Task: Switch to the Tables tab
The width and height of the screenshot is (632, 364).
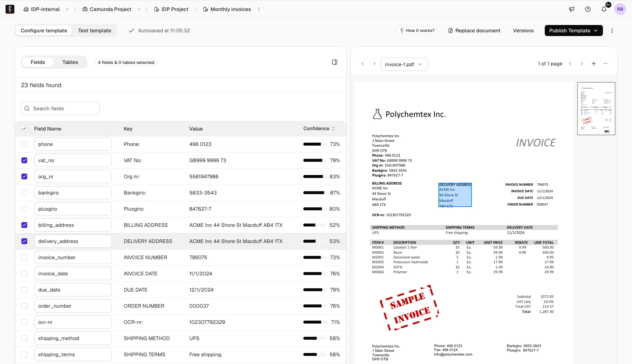Action: (70, 62)
